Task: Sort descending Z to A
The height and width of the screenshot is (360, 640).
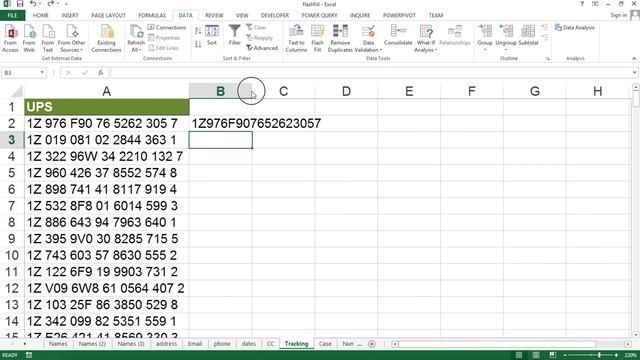Action: (x=198, y=44)
